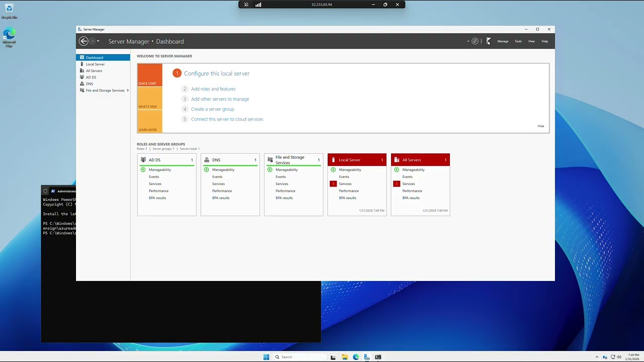Click Add roles and features link
The image size is (644, 362).
pos(213,89)
